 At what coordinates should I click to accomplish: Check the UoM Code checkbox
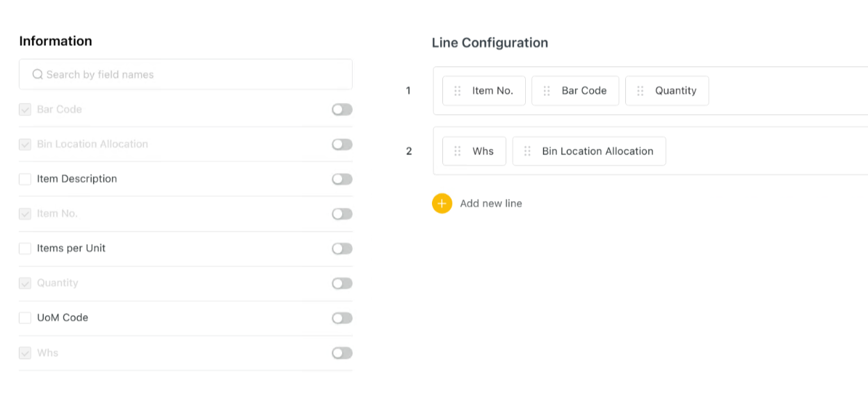pos(25,318)
